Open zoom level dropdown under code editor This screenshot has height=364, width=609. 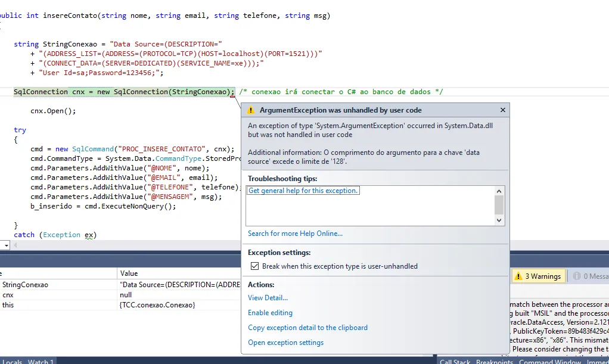[5, 245]
